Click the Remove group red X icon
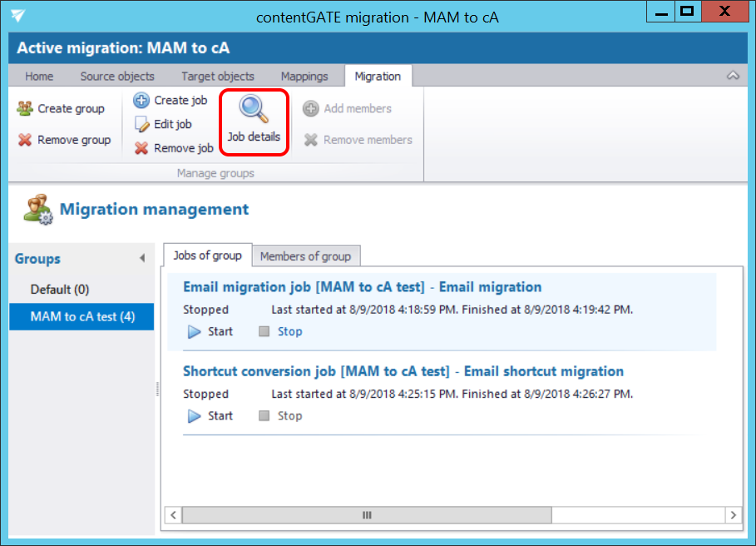The width and height of the screenshot is (756, 546). [25, 140]
